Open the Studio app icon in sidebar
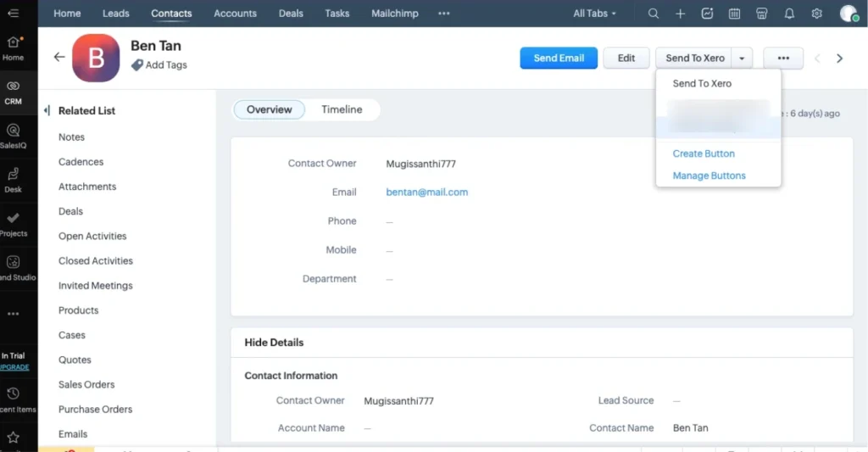The height and width of the screenshot is (452, 868). [14, 262]
